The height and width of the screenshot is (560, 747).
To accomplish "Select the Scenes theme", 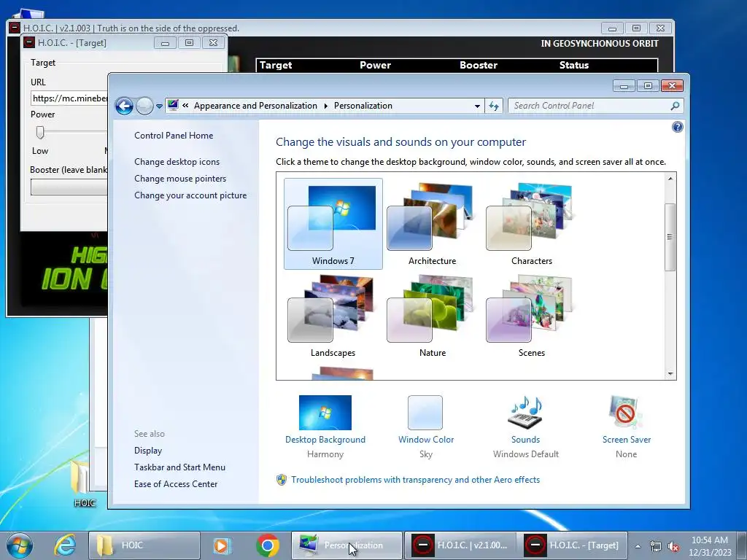I will tap(531, 316).
